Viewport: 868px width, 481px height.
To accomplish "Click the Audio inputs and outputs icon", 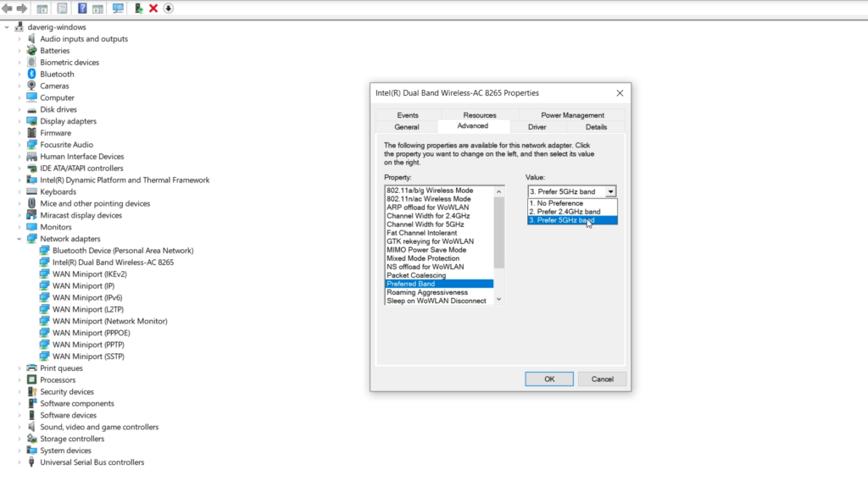I will tap(31, 39).
